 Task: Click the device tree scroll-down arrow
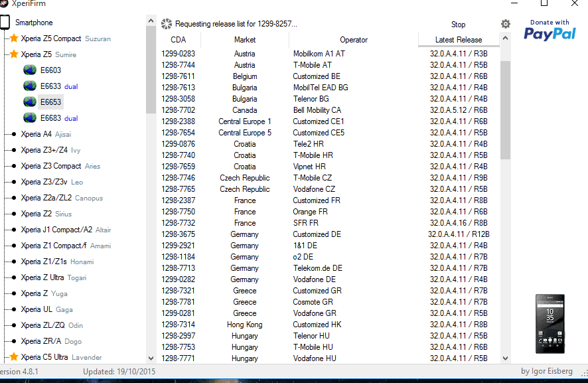(x=151, y=358)
